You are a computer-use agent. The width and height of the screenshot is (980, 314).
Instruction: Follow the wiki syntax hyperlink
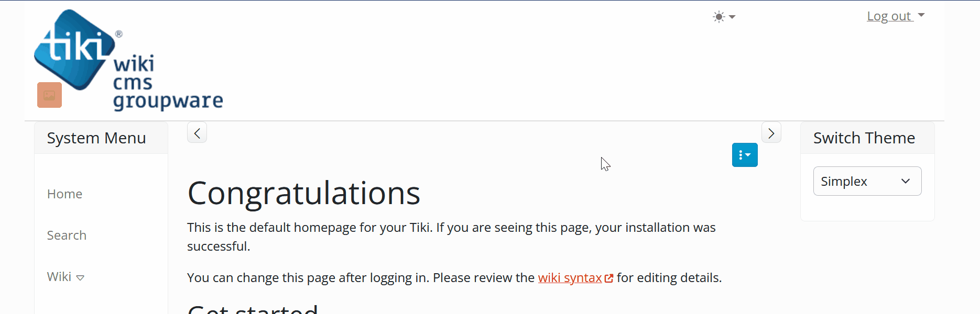(x=570, y=278)
